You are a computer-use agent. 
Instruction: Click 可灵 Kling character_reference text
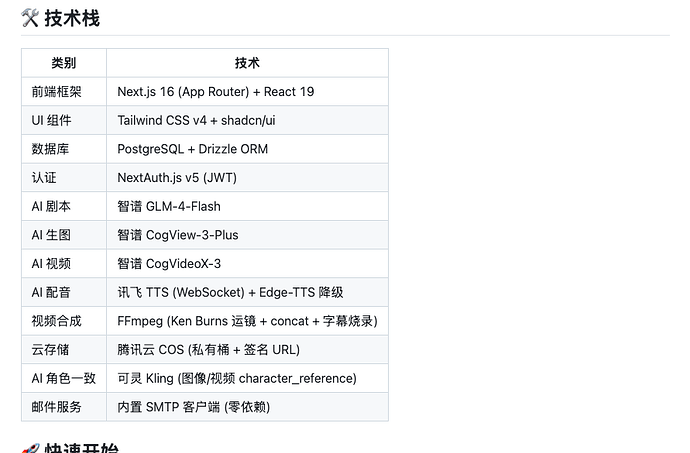pos(237,378)
